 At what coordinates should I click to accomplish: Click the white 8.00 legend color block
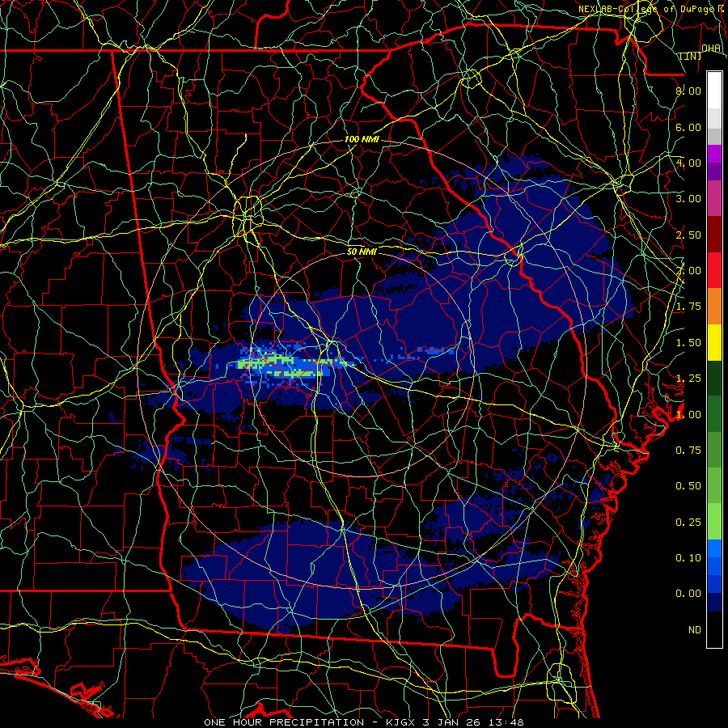click(x=714, y=91)
